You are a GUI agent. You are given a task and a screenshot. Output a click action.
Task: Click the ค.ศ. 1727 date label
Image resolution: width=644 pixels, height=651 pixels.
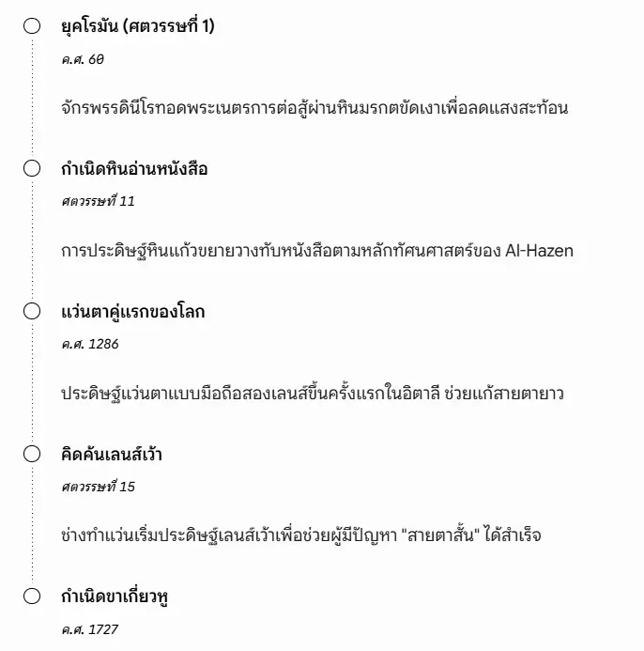89,629
